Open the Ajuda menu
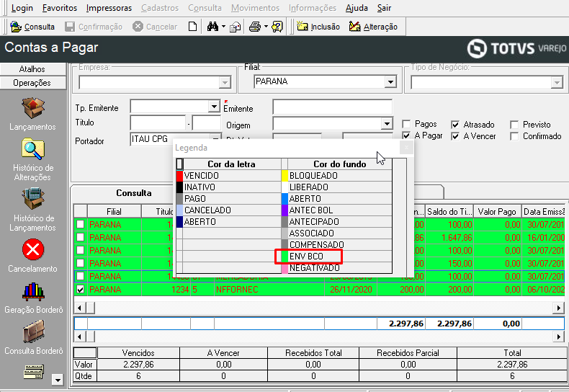Image resolution: width=569 pixels, height=392 pixels. (x=357, y=8)
